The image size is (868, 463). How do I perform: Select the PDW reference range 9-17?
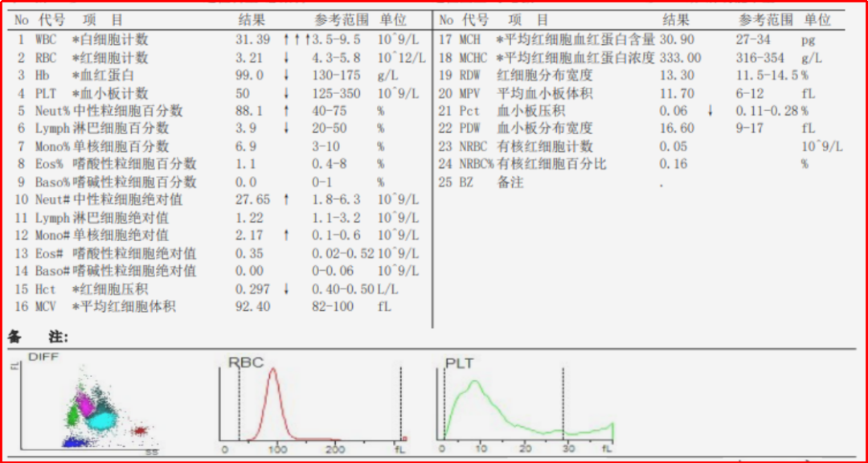[x=750, y=129]
